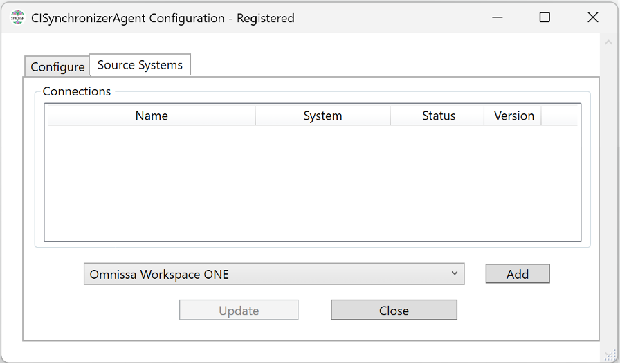The height and width of the screenshot is (364, 620).
Task: Click the CISynchronizerAgent app icon in title bar
Action: (18, 18)
